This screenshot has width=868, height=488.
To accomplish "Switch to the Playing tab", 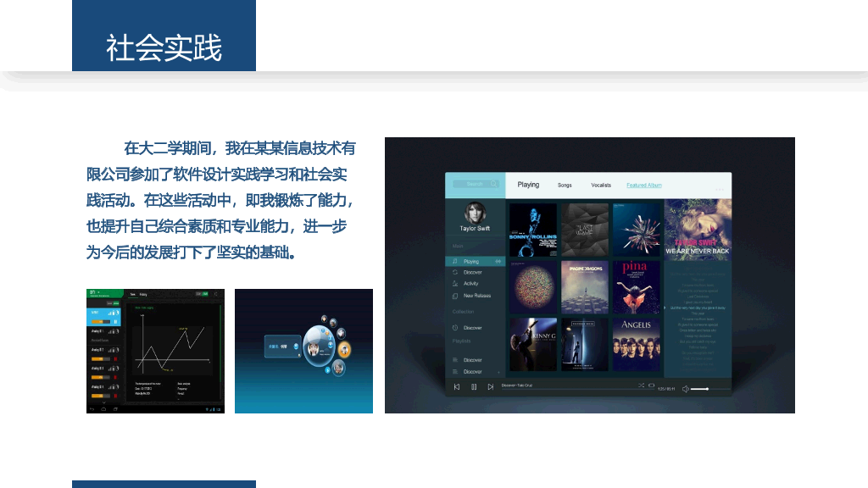I will (x=528, y=185).
